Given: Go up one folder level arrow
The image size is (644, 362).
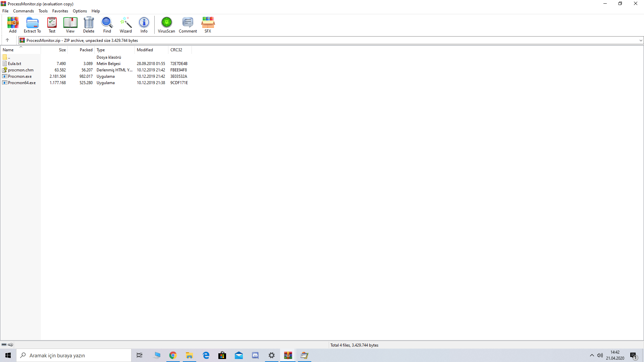Looking at the screenshot, I should pos(7,40).
